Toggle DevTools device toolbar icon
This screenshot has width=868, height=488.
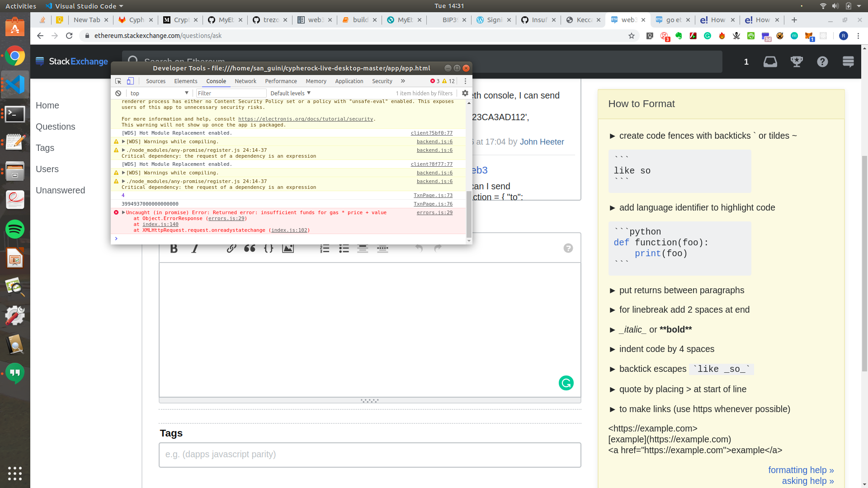pyautogui.click(x=130, y=81)
